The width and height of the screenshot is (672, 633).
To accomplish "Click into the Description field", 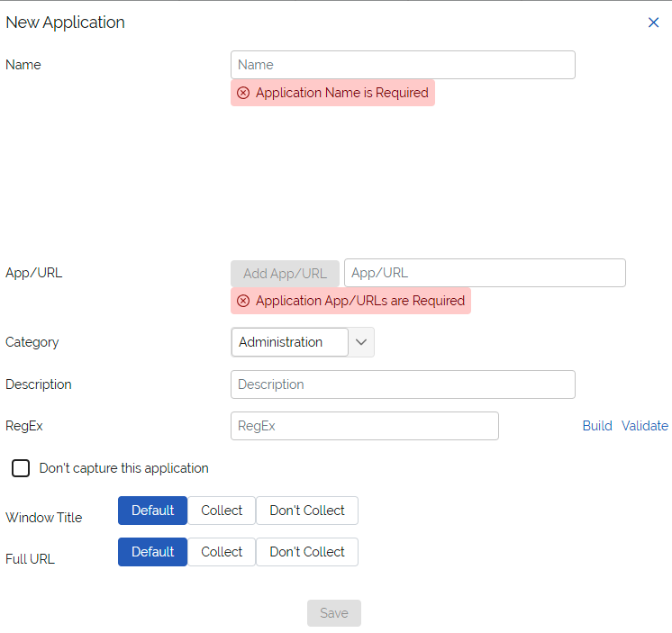I will pyautogui.click(x=403, y=384).
